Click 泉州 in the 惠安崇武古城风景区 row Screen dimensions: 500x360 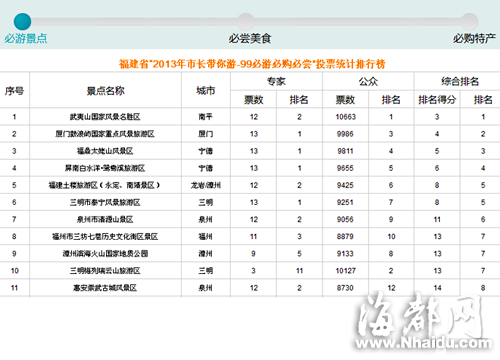coord(206,288)
